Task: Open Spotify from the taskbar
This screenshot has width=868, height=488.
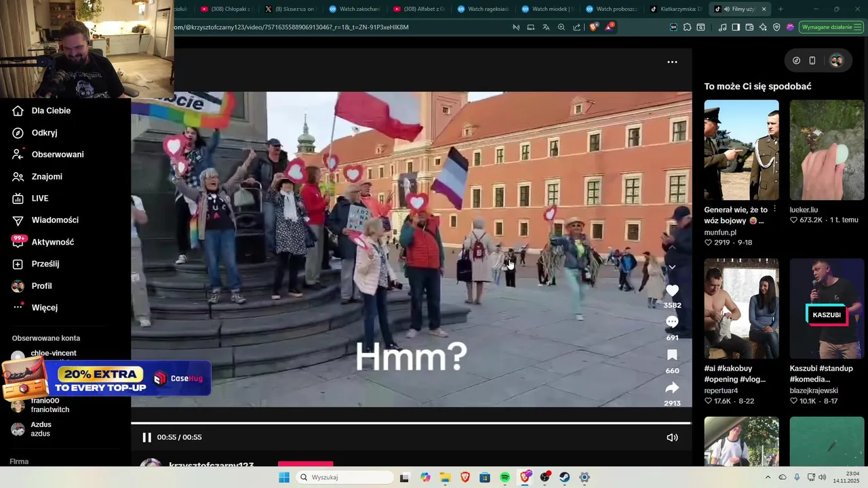Action: point(505,477)
